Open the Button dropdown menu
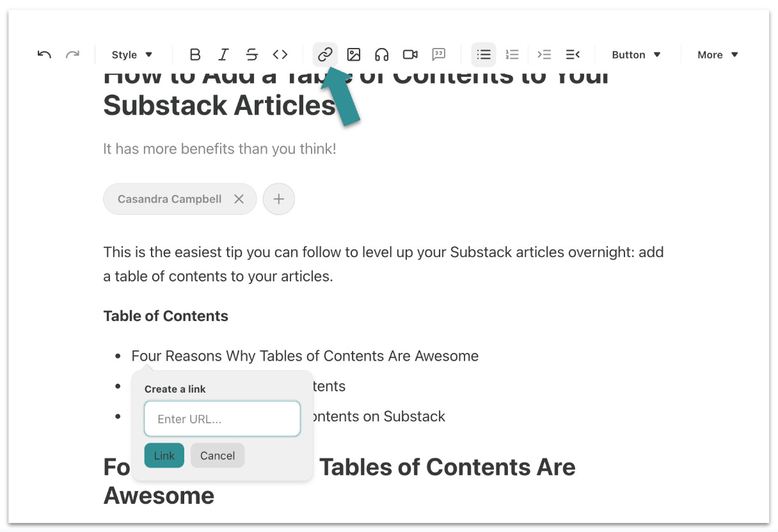Image resolution: width=778 pixels, height=532 pixels. pos(636,55)
